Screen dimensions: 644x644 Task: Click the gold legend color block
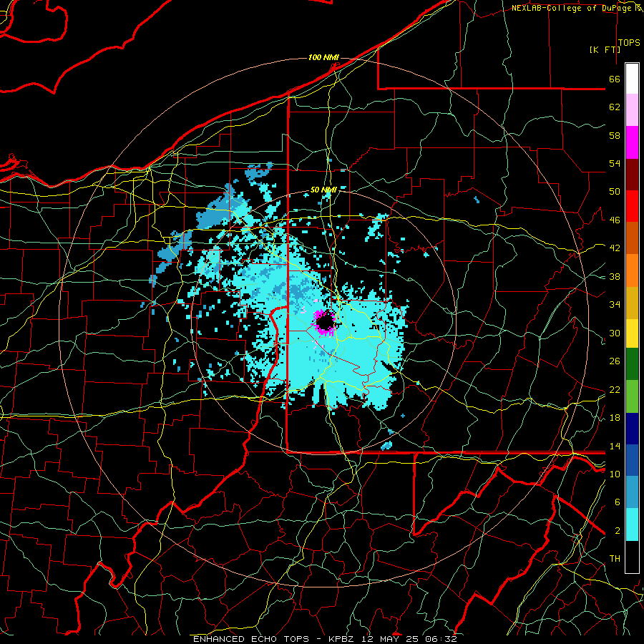point(632,303)
